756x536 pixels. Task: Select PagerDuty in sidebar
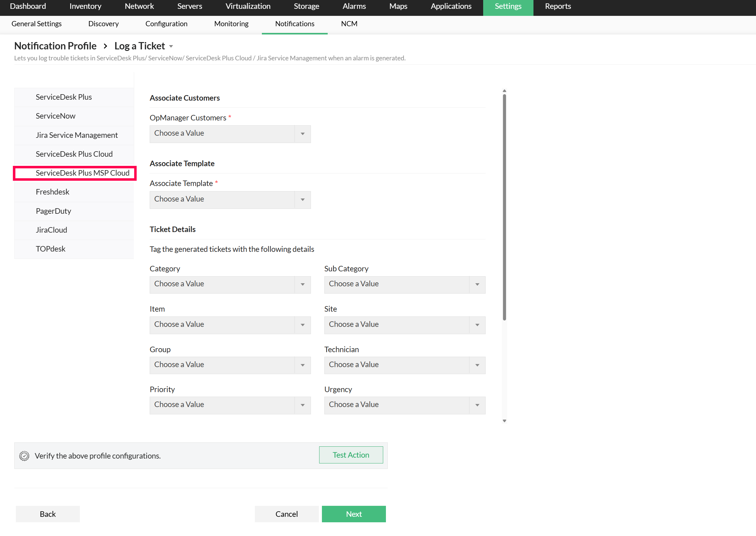tap(74, 211)
